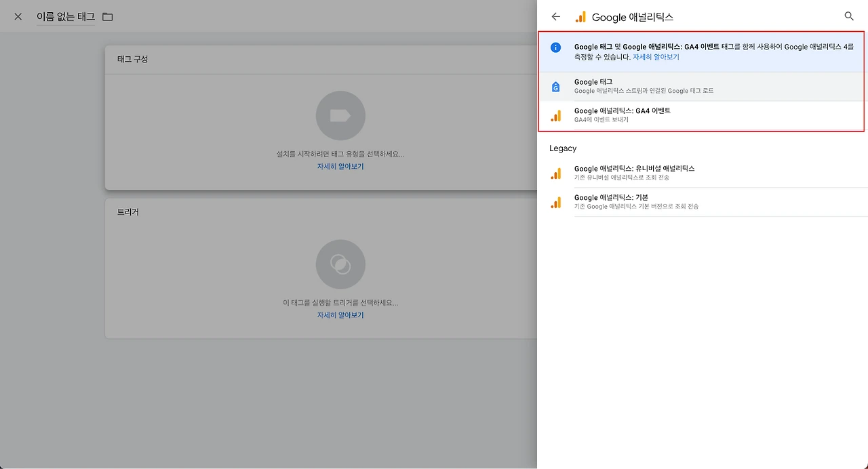This screenshot has width=868, height=469.
Task: Open 자세히 알아보기 link under 태그 구성
Action: tap(340, 166)
